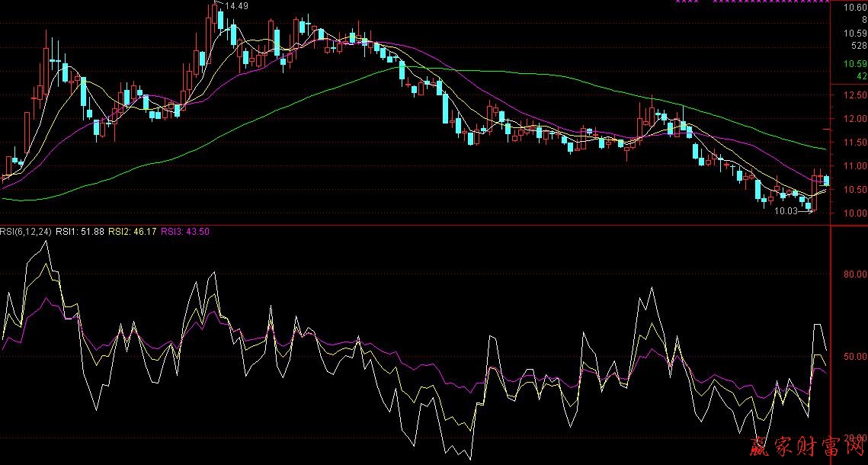
Task: Click the 80.00 RSI axis level
Action: pyautogui.click(x=850, y=272)
